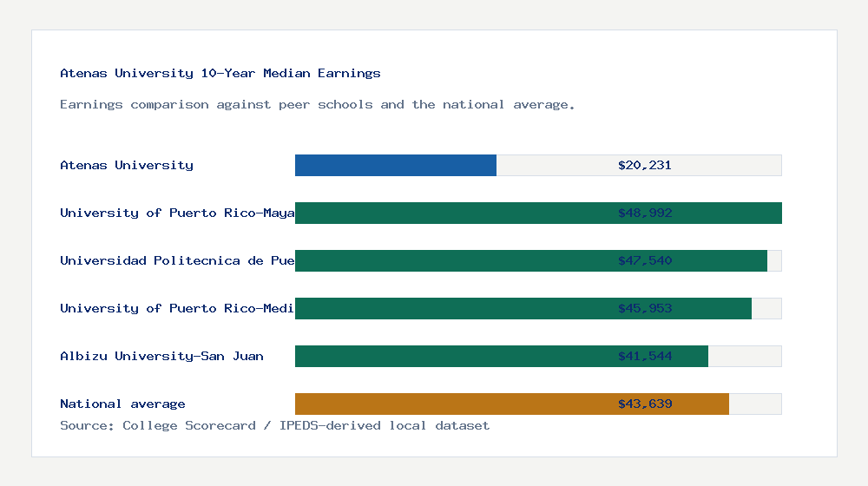Select the 'University of Puerto Rico-Medi' label
868x486 pixels.
click(177, 308)
